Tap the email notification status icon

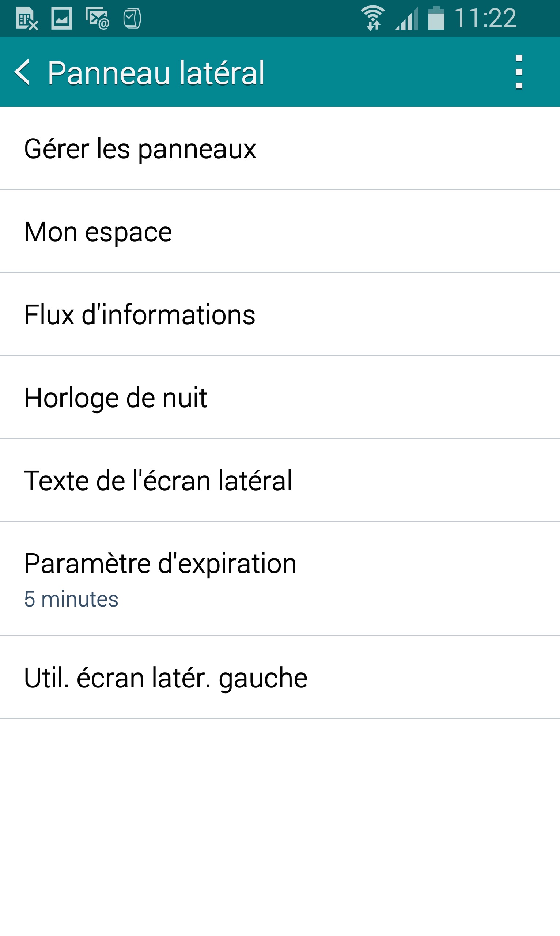[x=97, y=19]
